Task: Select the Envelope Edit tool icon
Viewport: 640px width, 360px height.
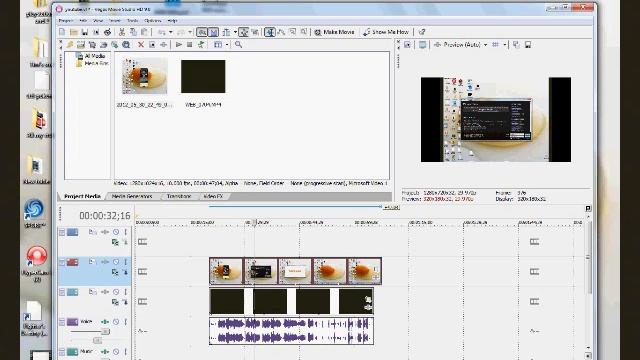Action: [x=281, y=32]
